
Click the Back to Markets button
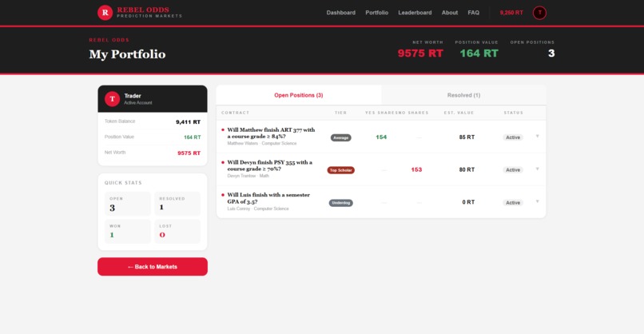pyautogui.click(x=153, y=267)
